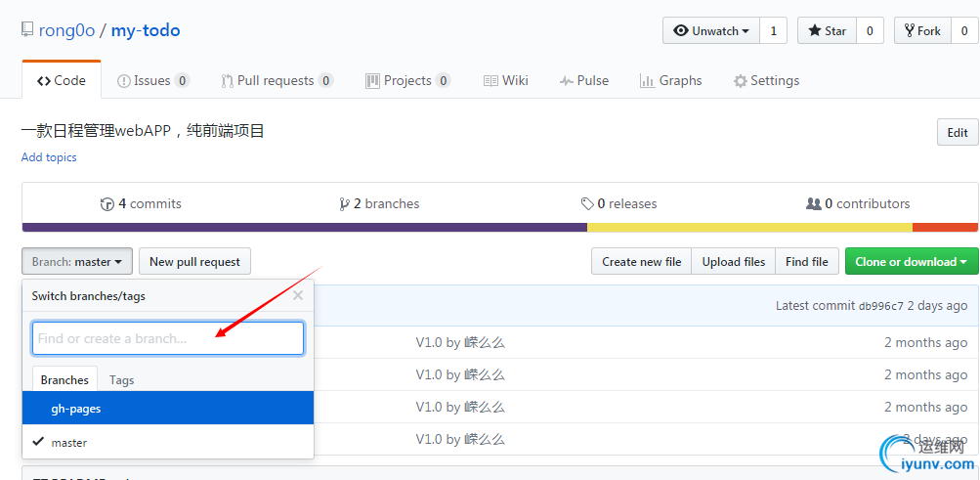The height and width of the screenshot is (480, 980).
Task: Click the repository book icon beside rong0o
Action: 27,30
